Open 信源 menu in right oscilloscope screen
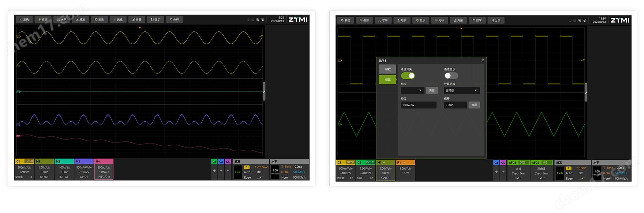 point(364,20)
